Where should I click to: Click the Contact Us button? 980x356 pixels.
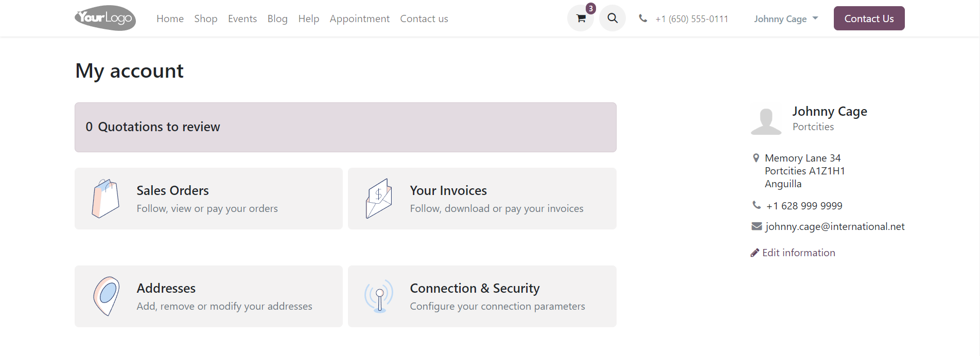point(869,18)
